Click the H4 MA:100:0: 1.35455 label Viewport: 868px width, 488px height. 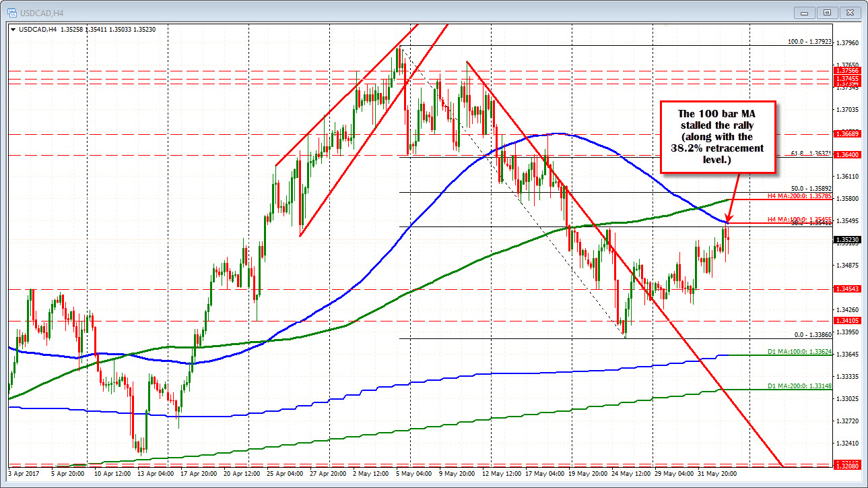[x=800, y=220]
